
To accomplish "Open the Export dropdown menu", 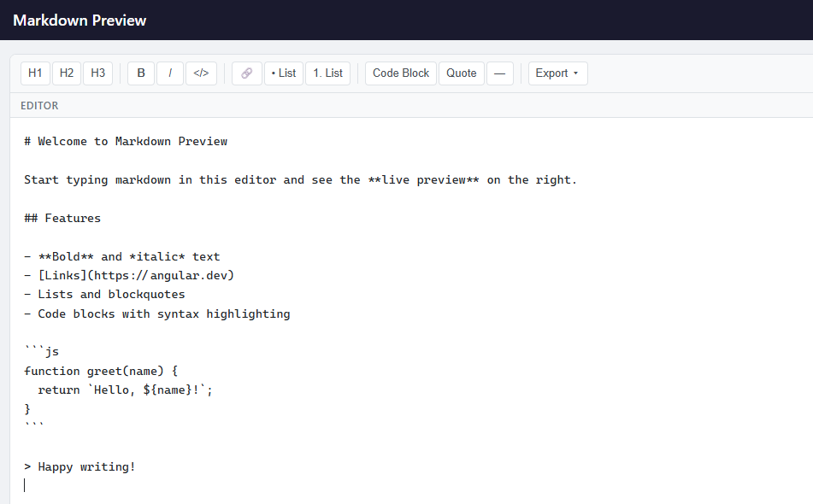I will (x=558, y=73).
